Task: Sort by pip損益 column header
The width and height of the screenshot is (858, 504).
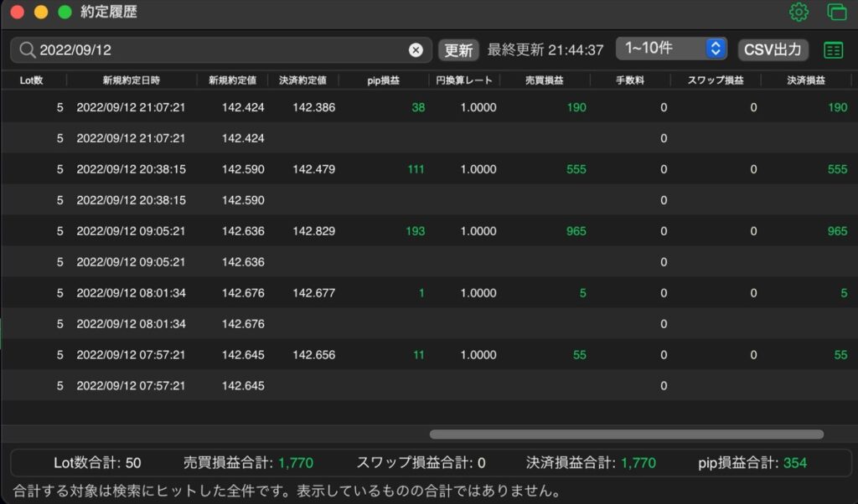Action: tap(383, 80)
